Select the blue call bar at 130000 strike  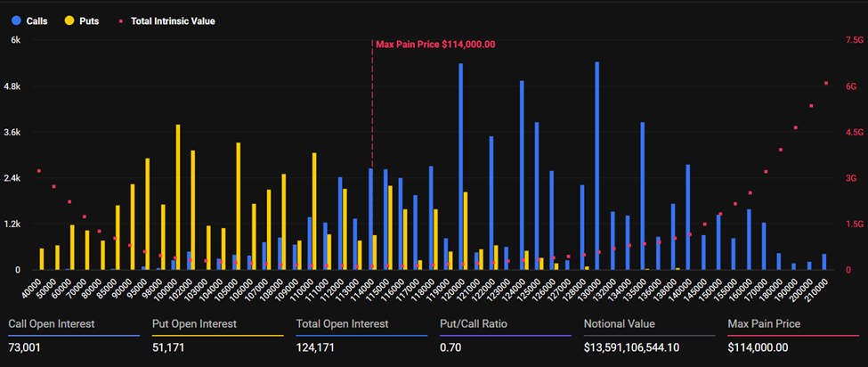(596, 165)
